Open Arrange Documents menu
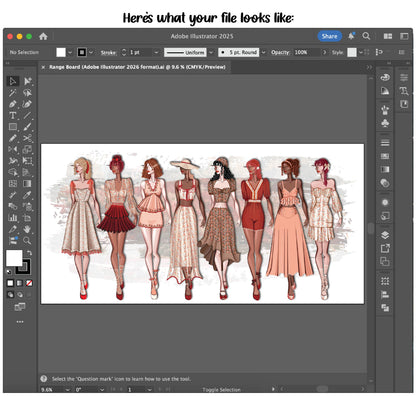This screenshot has height=396, width=416. (x=388, y=36)
